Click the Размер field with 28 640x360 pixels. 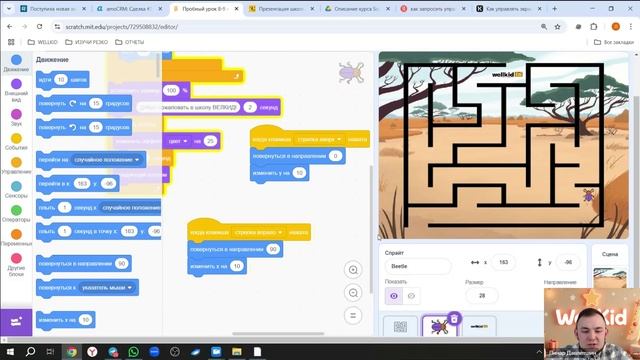coord(482,296)
